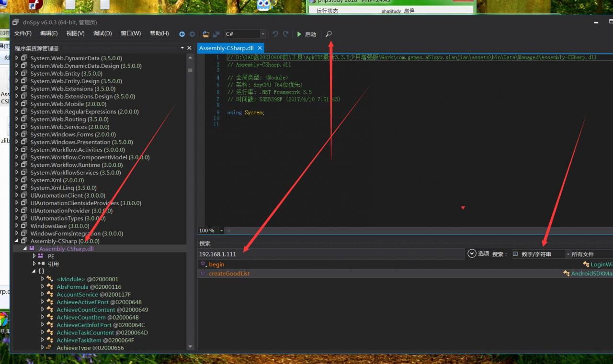The image size is (613, 364).
Task: Click the method icon beside createGoodList result
Action: point(203,274)
